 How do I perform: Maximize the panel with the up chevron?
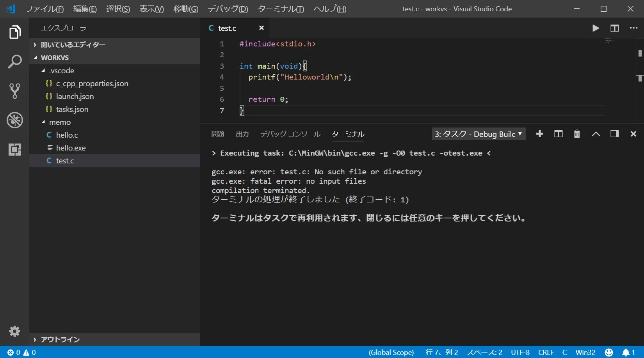(x=596, y=134)
